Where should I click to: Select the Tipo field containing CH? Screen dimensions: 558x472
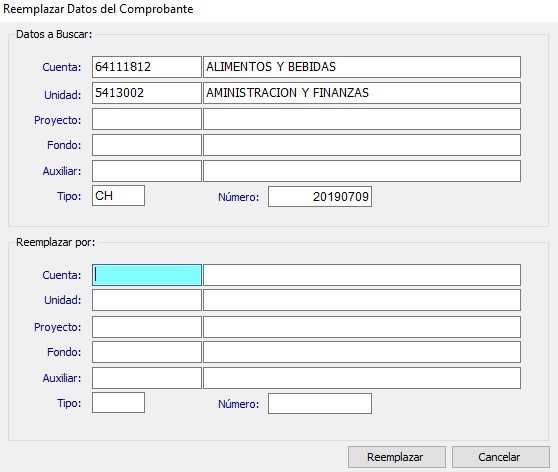point(118,195)
